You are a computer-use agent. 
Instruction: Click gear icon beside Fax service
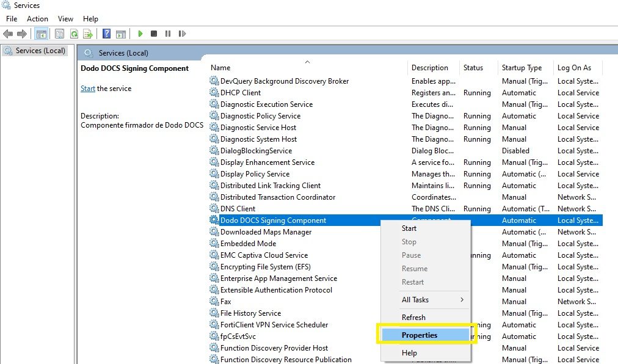[214, 301]
